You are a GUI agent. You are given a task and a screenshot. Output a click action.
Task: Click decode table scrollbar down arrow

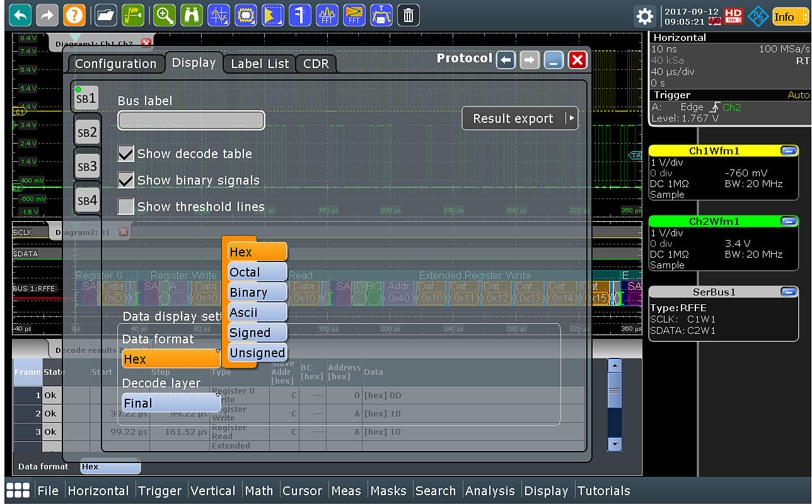(615, 444)
